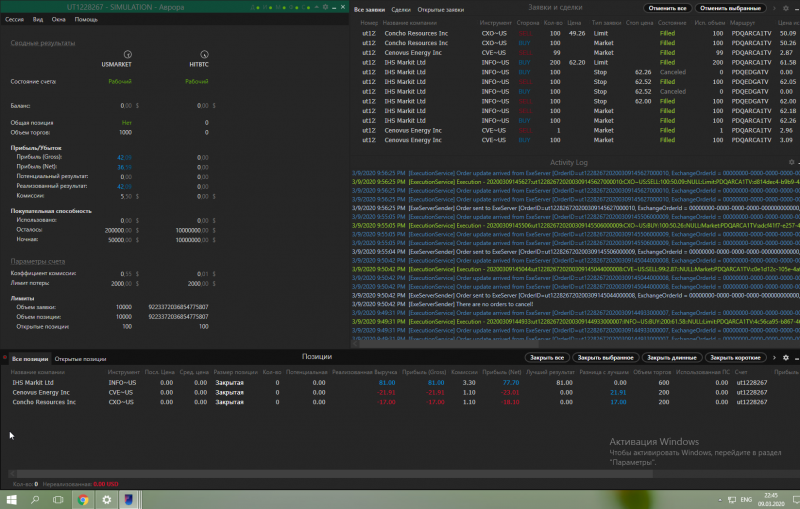Switch to the Открытые заявки tab

tap(440, 10)
